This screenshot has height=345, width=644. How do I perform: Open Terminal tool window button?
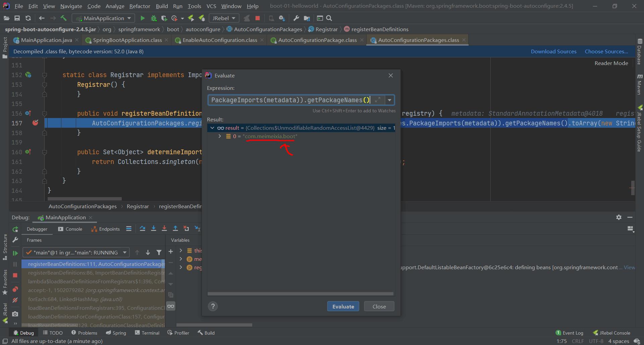[x=147, y=333]
